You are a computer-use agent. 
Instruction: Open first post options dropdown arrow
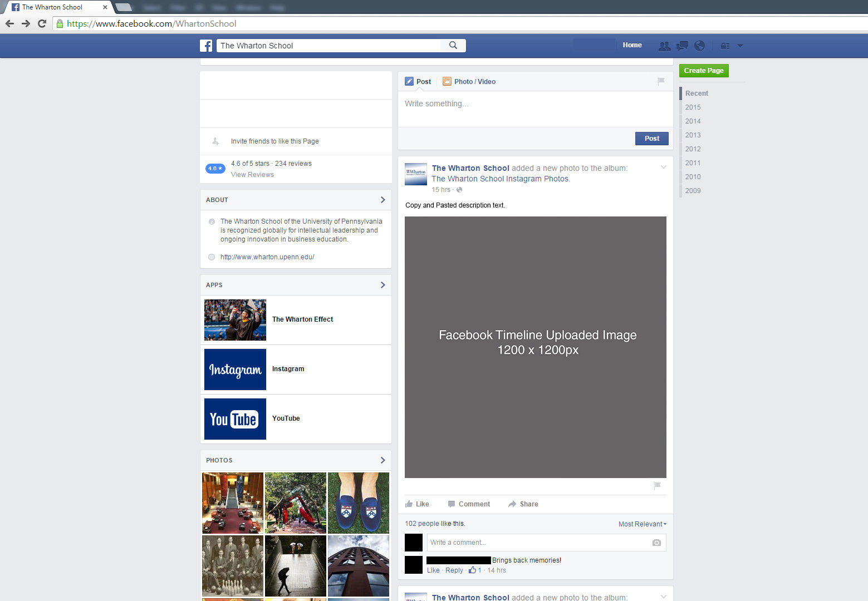(x=663, y=168)
